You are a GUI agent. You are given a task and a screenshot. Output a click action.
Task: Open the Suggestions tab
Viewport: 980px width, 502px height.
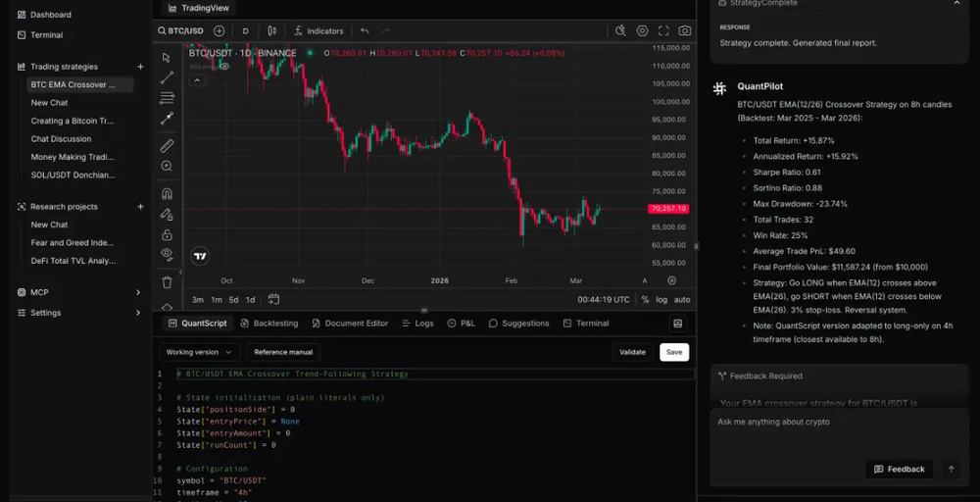[518, 324]
